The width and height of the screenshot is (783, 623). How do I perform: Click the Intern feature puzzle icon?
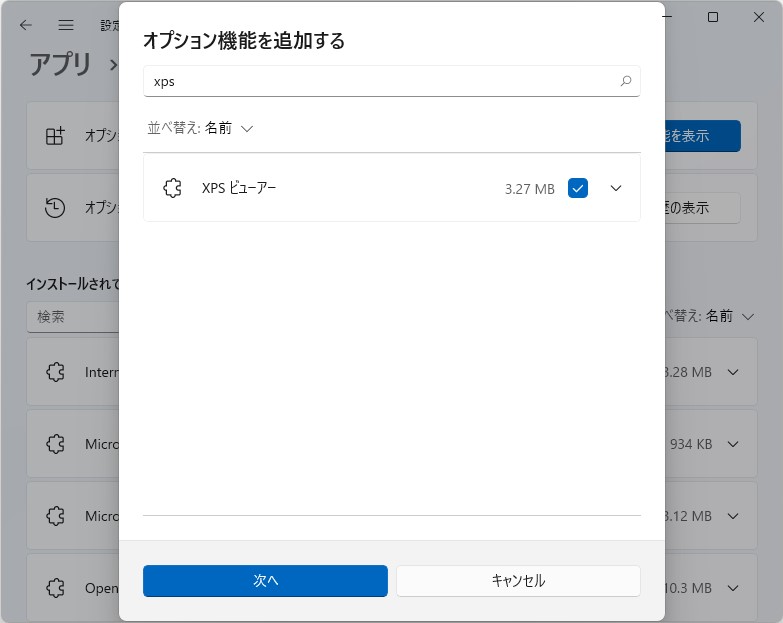tap(55, 372)
